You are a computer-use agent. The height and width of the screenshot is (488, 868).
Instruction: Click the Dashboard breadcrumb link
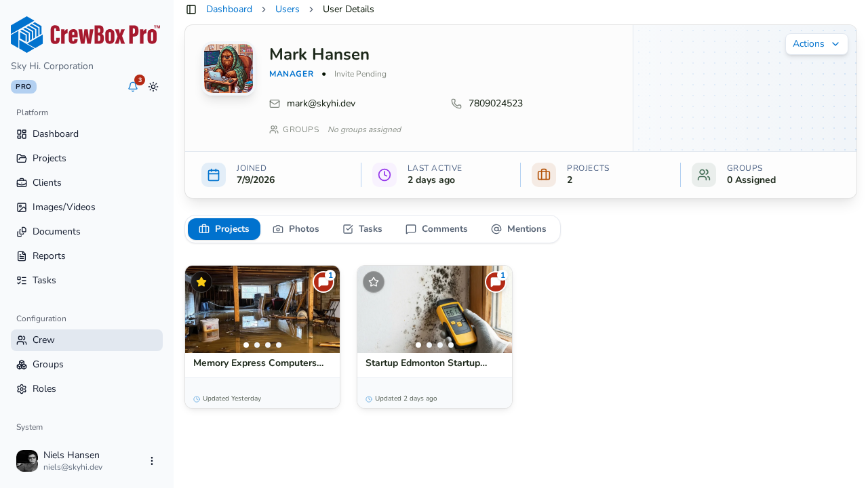click(229, 9)
